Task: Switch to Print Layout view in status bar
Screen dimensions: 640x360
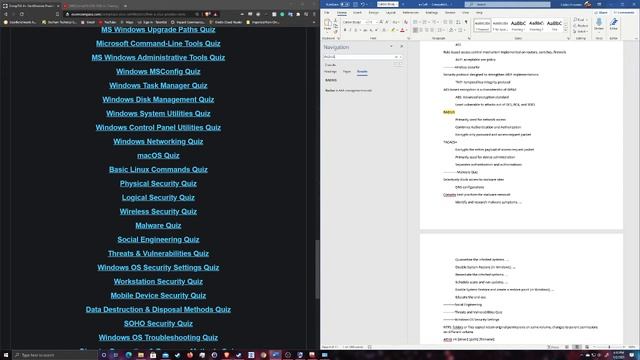Action: [x=577, y=347]
